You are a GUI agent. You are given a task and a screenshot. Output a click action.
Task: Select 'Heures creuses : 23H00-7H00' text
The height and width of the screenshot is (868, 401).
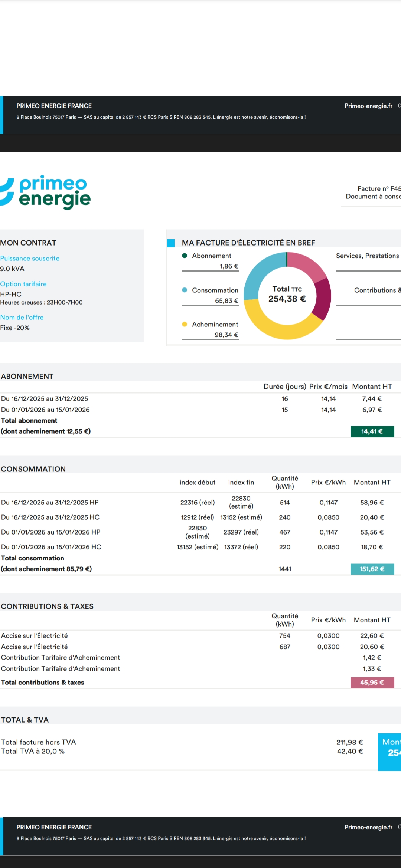click(41, 303)
